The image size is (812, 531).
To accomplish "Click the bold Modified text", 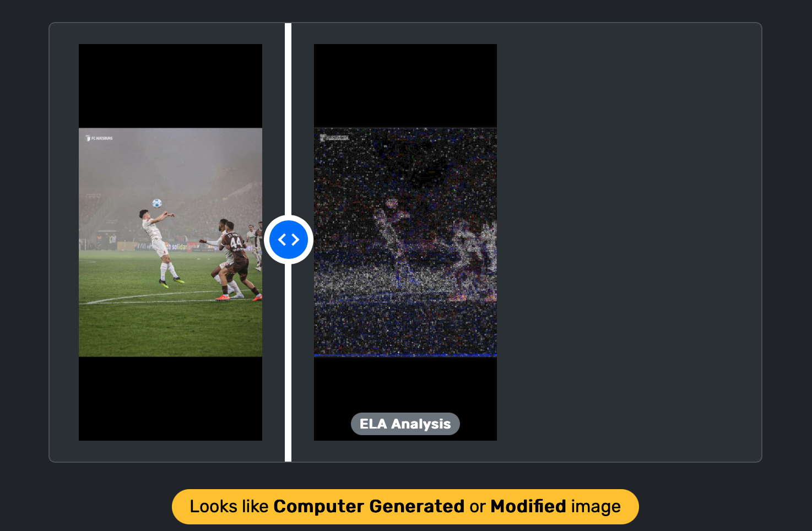I will 528,506.
